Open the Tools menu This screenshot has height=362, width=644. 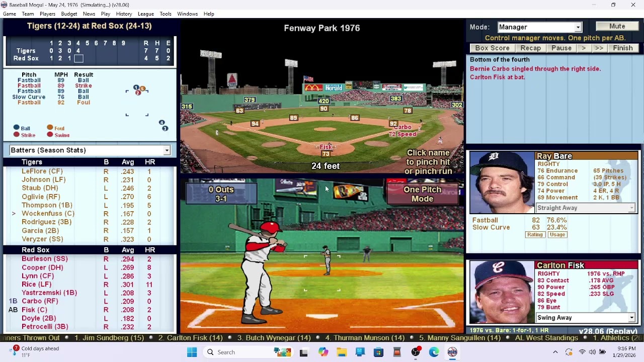[166, 14]
